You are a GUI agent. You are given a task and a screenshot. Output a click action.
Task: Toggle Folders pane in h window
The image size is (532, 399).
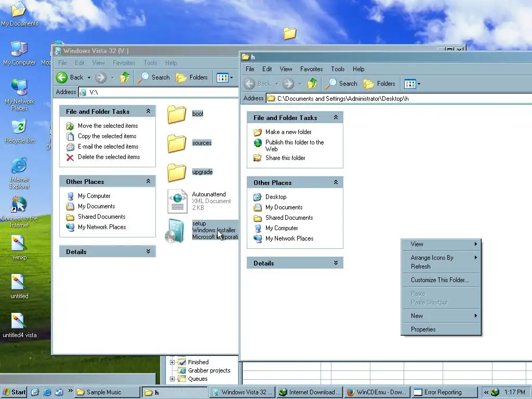click(x=379, y=84)
